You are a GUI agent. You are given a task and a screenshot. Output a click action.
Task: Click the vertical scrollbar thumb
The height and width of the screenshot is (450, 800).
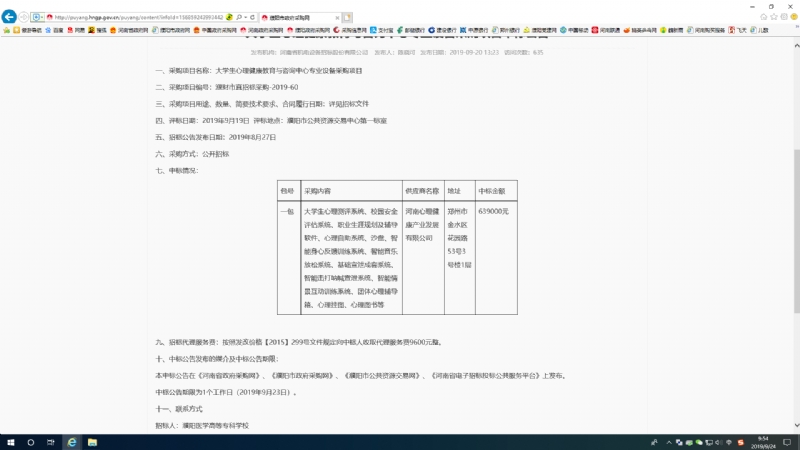(x=796, y=230)
